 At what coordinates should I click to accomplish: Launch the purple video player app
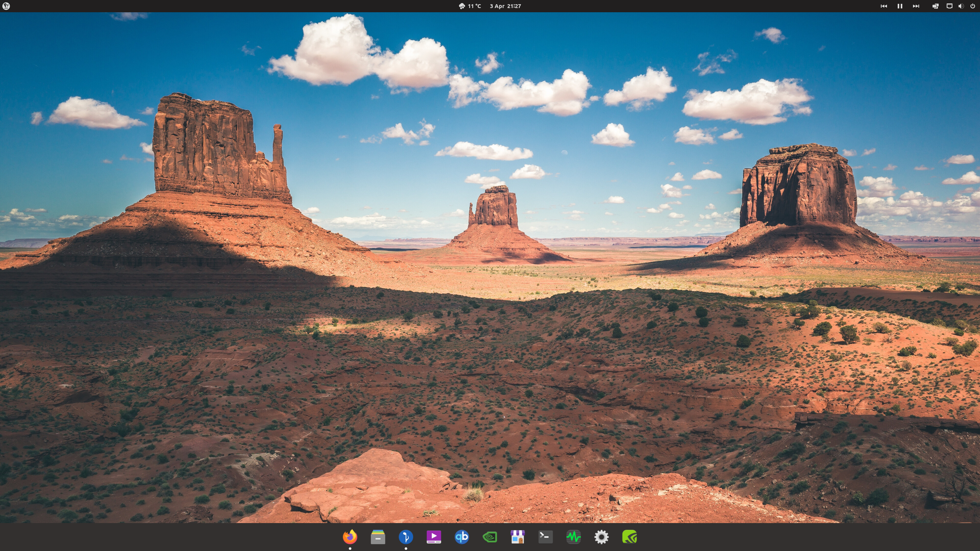[x=434, y=537]
